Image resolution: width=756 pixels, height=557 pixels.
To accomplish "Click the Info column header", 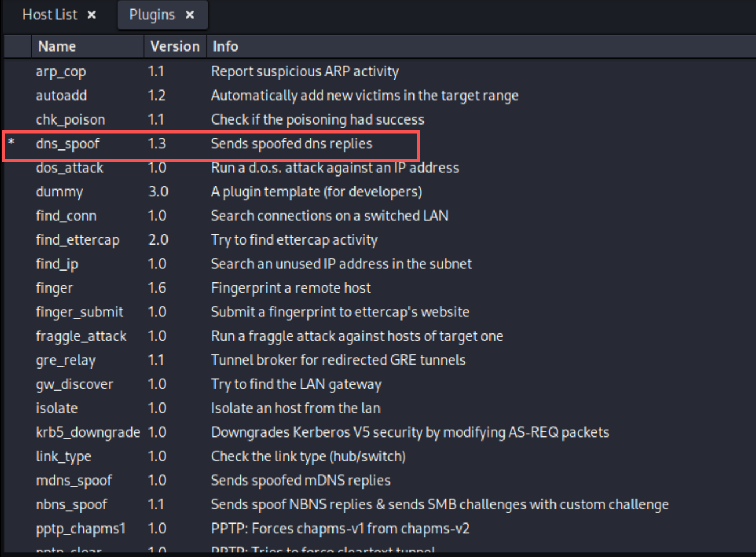I will (225, 46).
